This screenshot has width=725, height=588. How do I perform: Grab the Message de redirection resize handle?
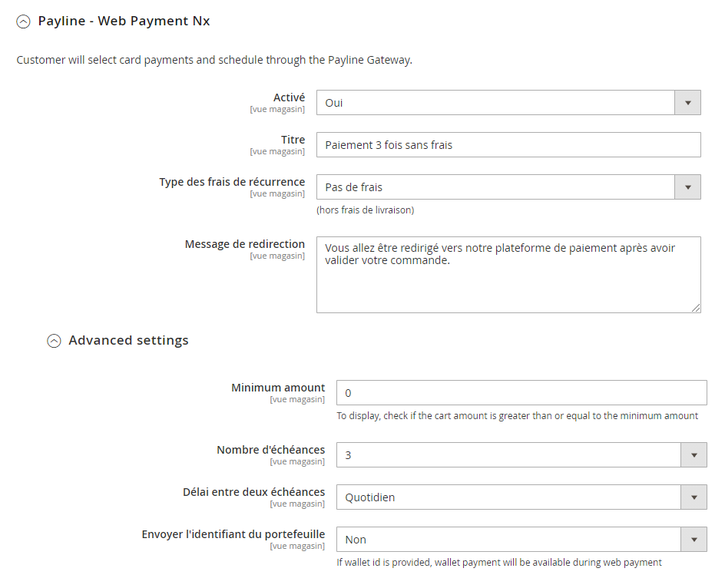click(696, 308)
